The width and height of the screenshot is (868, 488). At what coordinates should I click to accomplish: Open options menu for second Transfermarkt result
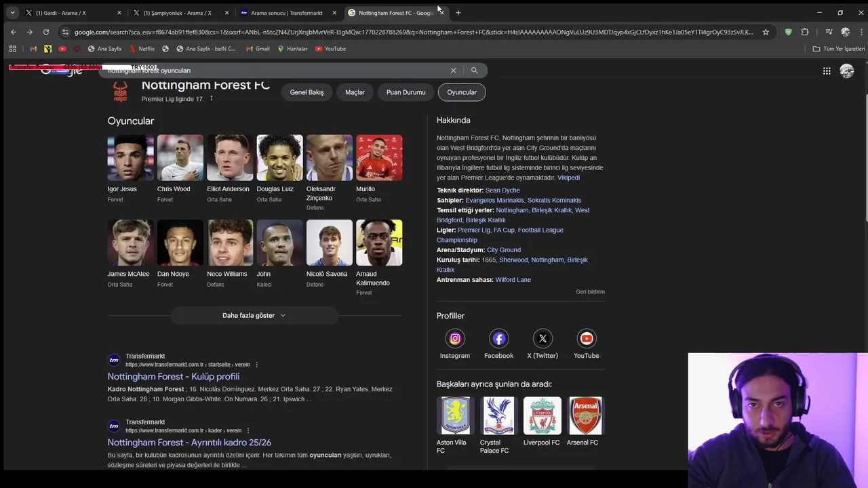coord(248,430)
